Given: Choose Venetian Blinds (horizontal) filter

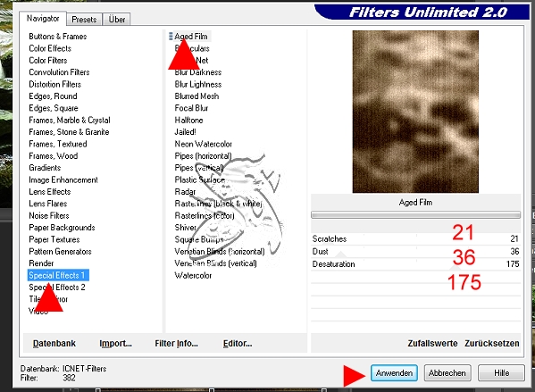Looking at the screenshot, I should pos(220,251).
